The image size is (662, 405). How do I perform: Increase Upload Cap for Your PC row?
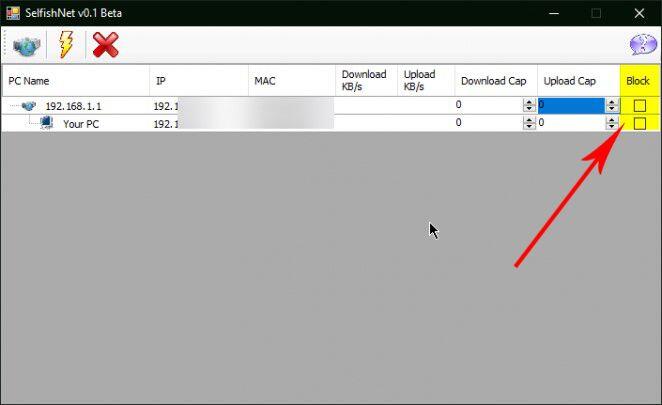point(611,119)
